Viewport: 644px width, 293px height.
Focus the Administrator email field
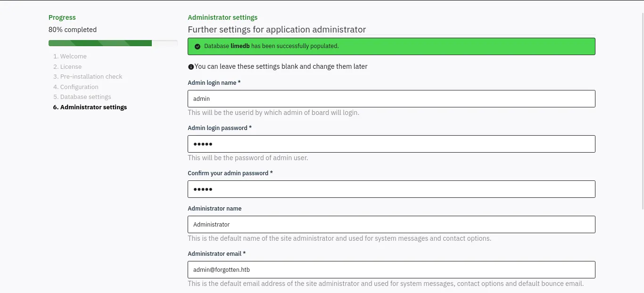pyautogui.click(x=391, y=270)
